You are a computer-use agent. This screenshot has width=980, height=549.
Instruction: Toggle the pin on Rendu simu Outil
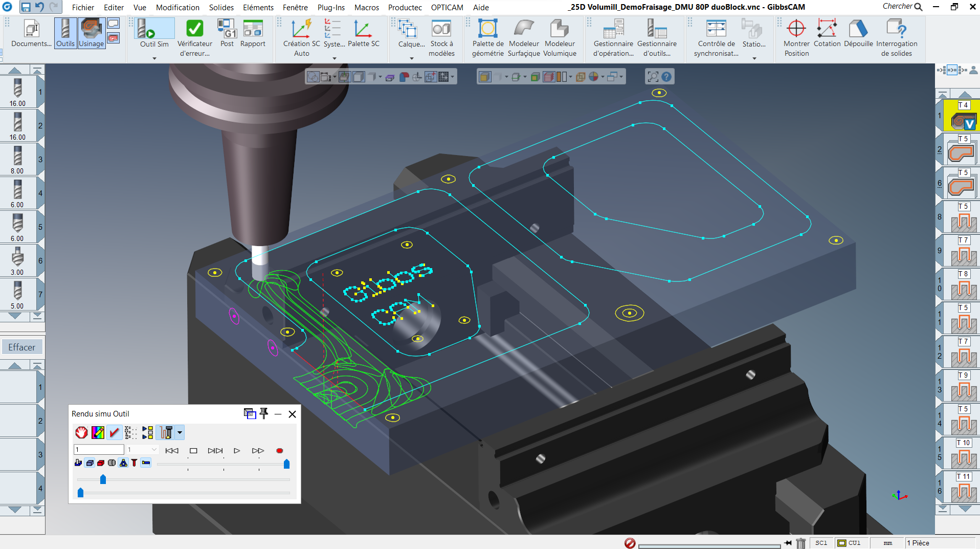click(x=263, y=413)
